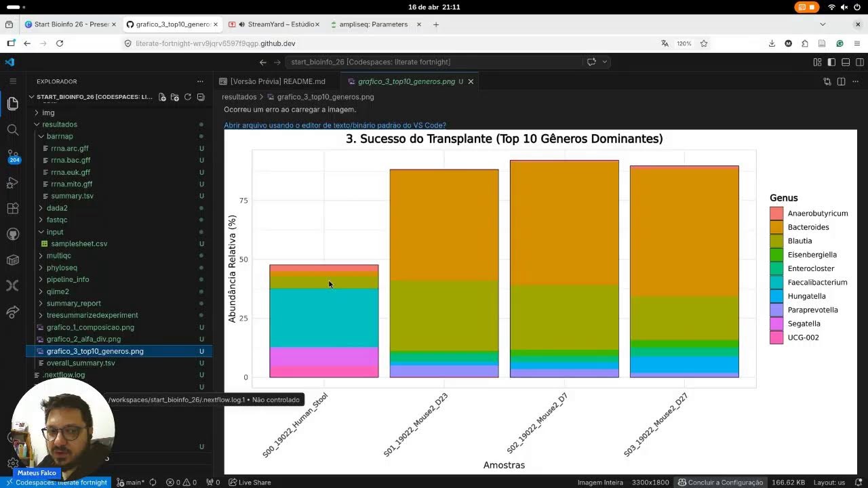The image size is (868, 488).
Task: Click resultados breadcrumb
Action: 239,97
